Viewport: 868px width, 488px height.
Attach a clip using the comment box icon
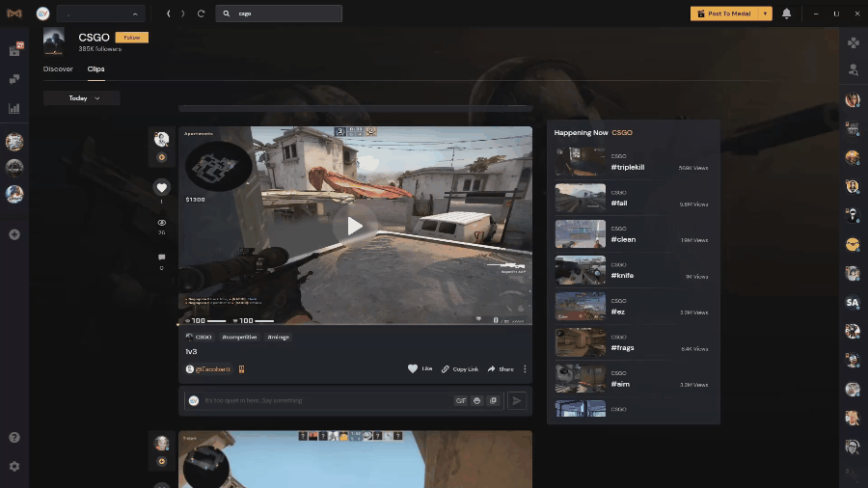(x=493, y=400)
